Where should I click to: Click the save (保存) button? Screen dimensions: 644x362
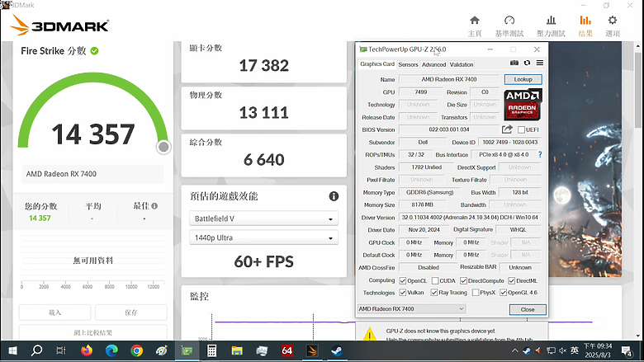pyautogui.click(x=131, y=313)
